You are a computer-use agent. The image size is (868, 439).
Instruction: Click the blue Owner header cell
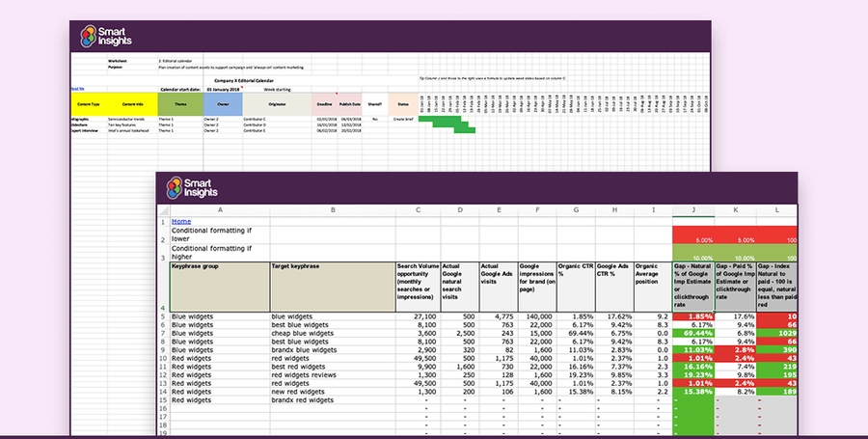point(222,103)
